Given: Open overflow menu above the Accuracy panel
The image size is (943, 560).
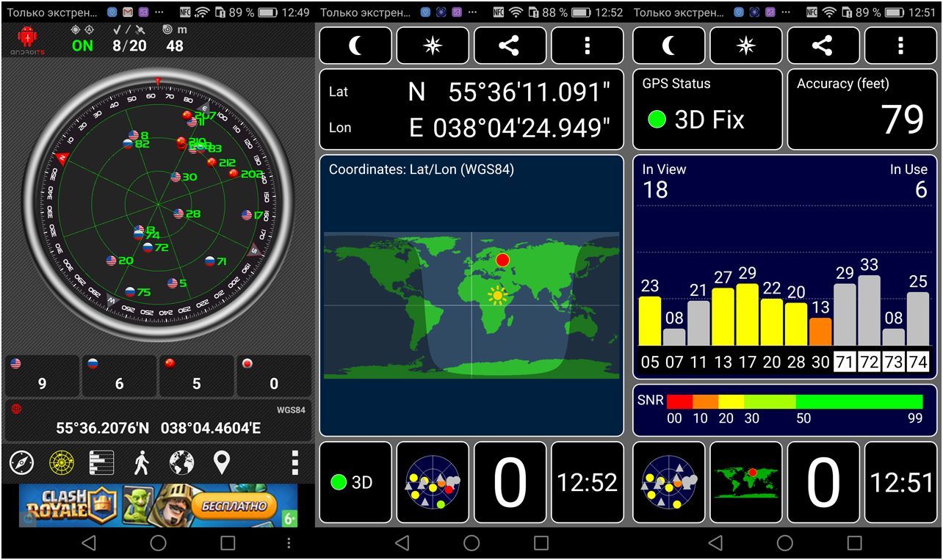Looking at the screenshot, I should click(x=900, y=46).
